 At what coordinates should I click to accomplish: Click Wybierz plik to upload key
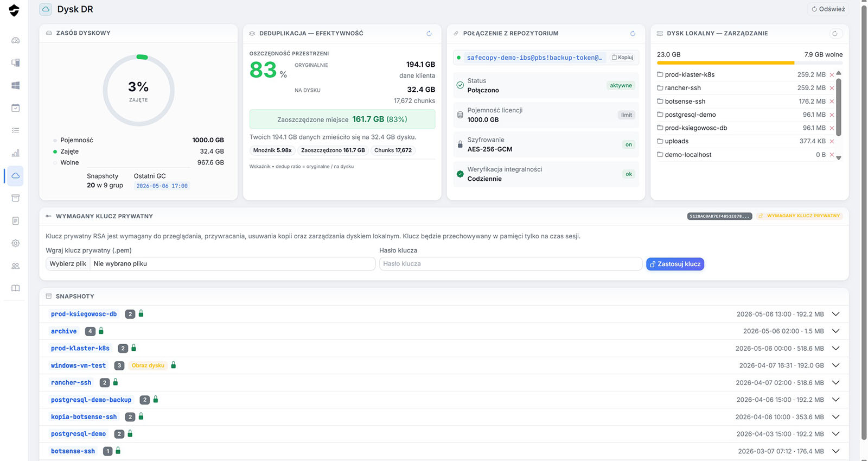point(68,264)
